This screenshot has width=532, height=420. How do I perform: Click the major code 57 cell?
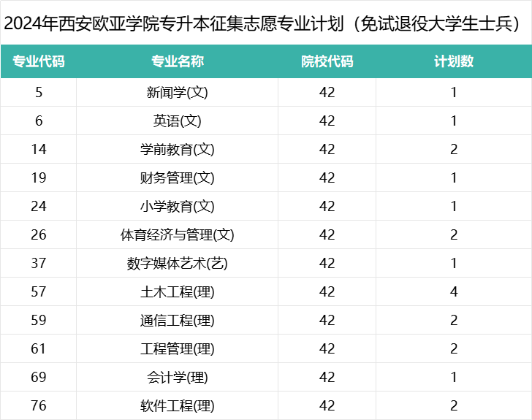[39, 291]
